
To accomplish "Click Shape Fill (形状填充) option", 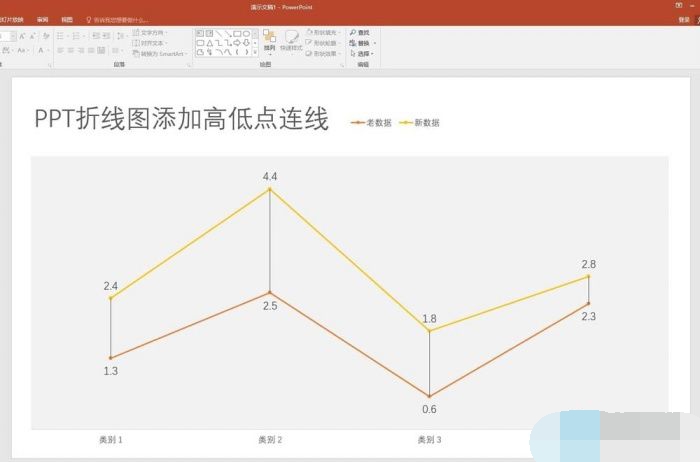I will 324,33.
